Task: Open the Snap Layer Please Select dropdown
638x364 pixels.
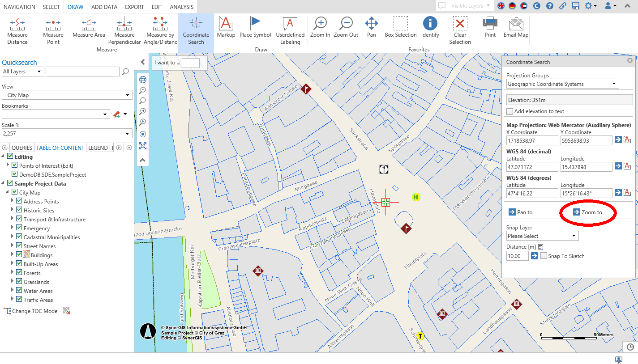Action: click(542, 236)
